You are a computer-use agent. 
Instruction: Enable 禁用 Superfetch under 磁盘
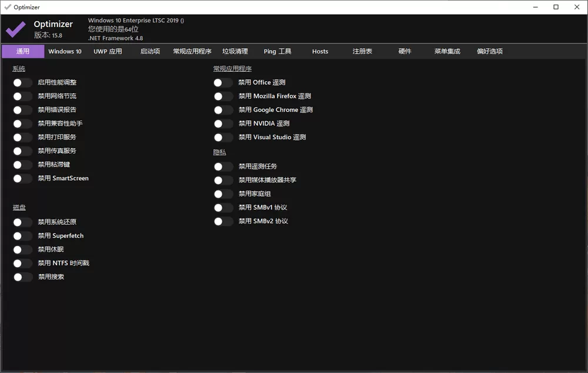click(x=22, y=235)
